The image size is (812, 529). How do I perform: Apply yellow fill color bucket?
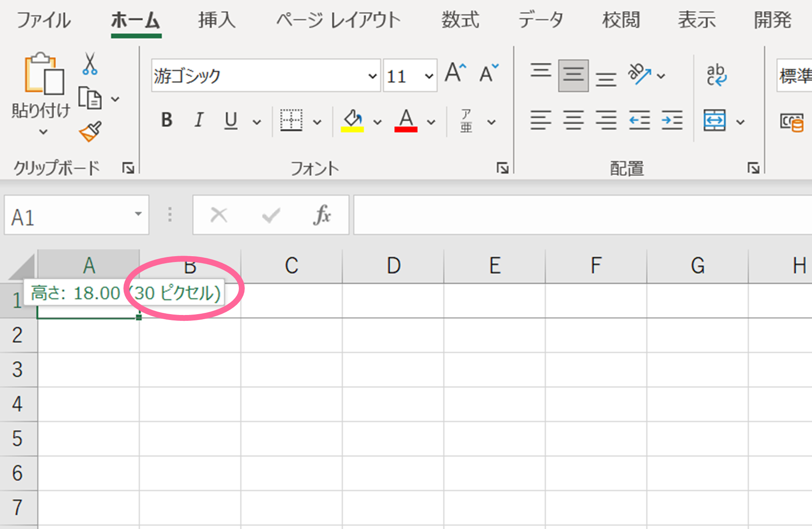click(x=353, y=121)
